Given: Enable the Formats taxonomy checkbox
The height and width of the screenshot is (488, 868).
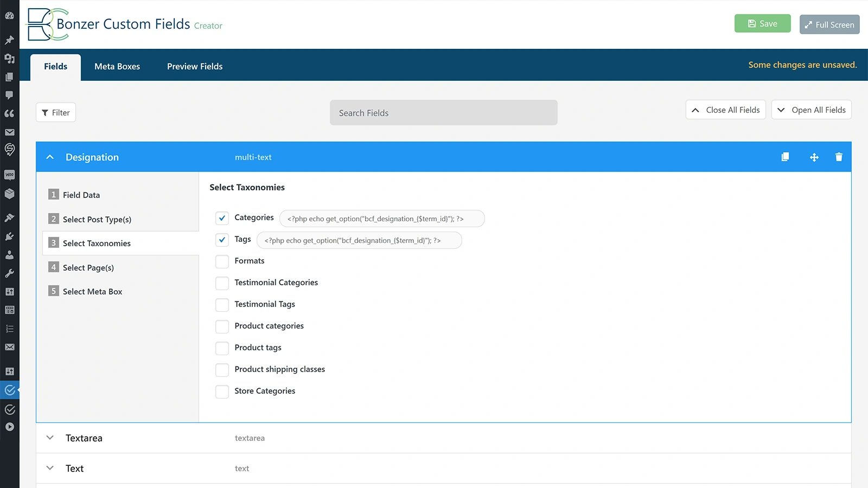Looking at the screenshot, I should point(222,261).
